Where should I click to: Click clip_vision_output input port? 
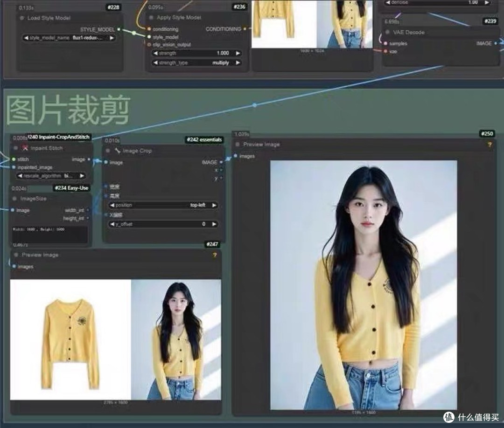(149, 45)
